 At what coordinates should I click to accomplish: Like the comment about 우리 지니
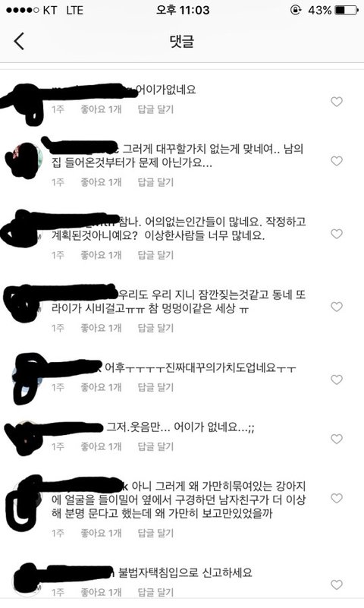337,307
